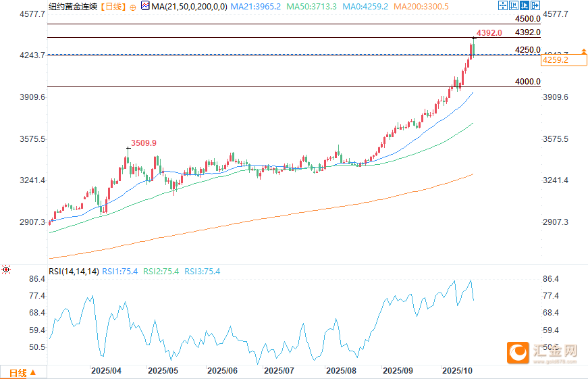Open the 日线 period selector at bottom
The image size is (588, 379).
pyautogui.click(x=23, y=373)
